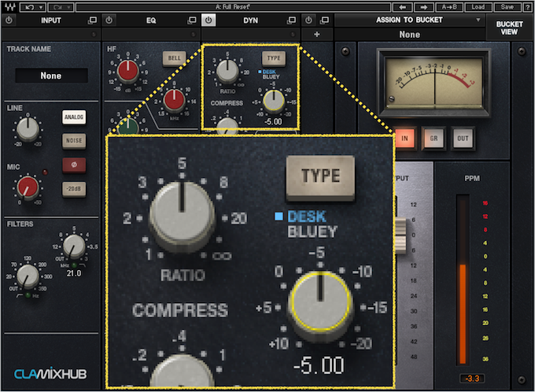Click the green LED beside Hz
Viewport: 535px width, 392px height.
click(x=28, y=295)
